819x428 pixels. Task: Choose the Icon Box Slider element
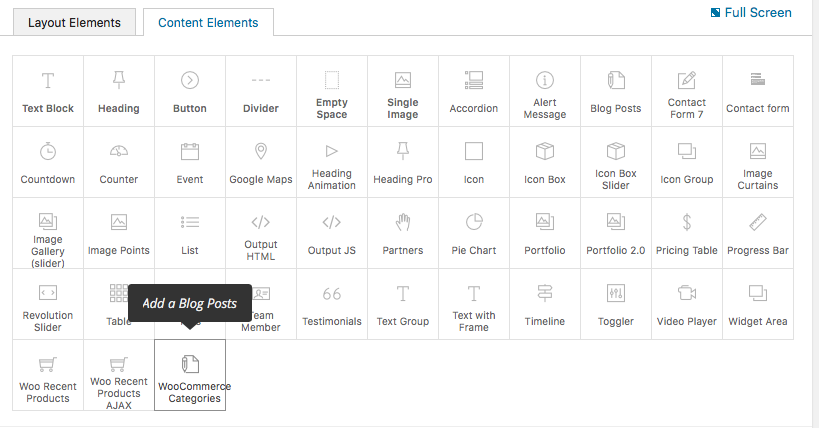(x=616, y=163)
